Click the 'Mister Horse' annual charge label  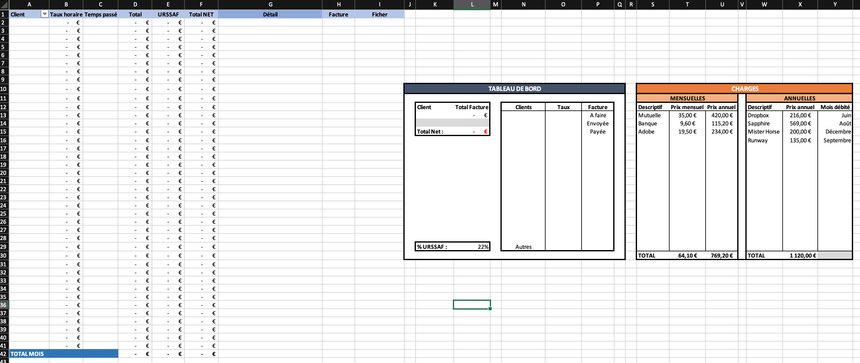tap(765, 132)
